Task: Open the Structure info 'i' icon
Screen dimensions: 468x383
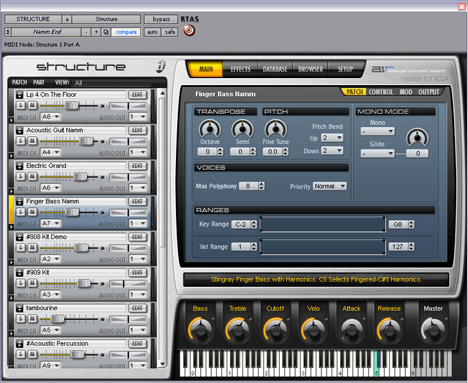Action: pyautogui.click(x=161, y=66)
